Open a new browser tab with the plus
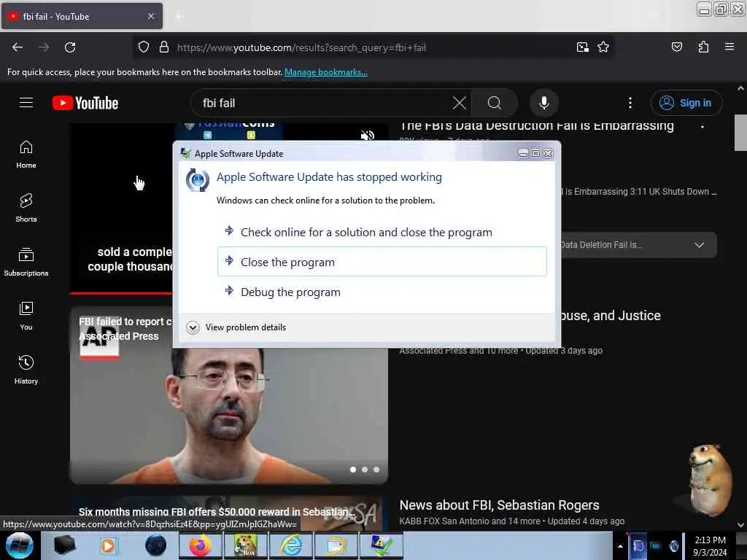This screenshot has width=747, height=560. click(x=179, y=17)
